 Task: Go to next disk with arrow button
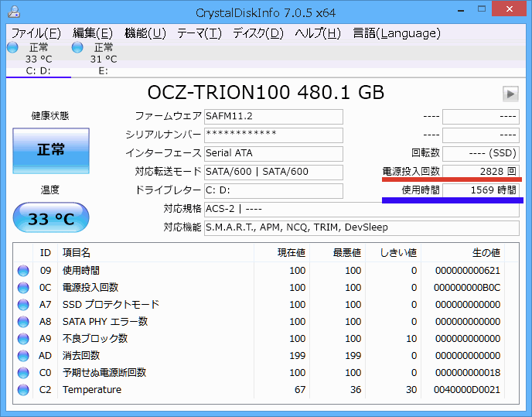(510, 94)
